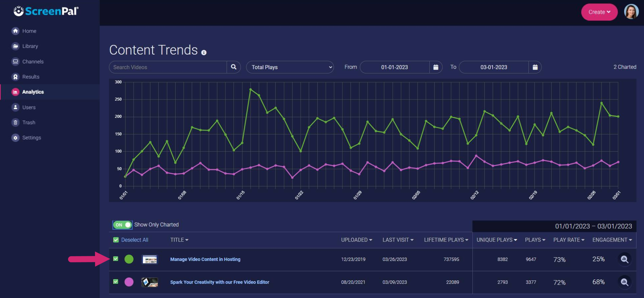Uncheck Manage Video Content in Hosting checkbox
Image resolution: width=644 pixels, height=298 pixels.
pos(116,259)
